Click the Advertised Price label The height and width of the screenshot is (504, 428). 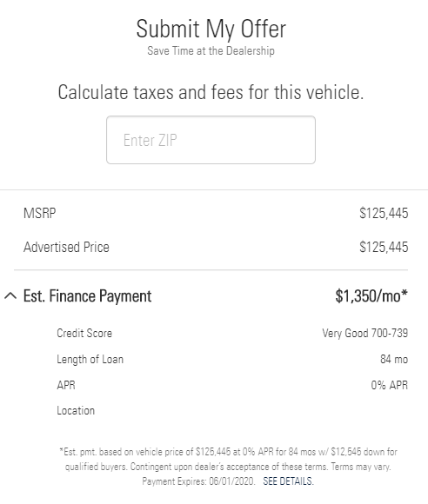coord(66,247)
